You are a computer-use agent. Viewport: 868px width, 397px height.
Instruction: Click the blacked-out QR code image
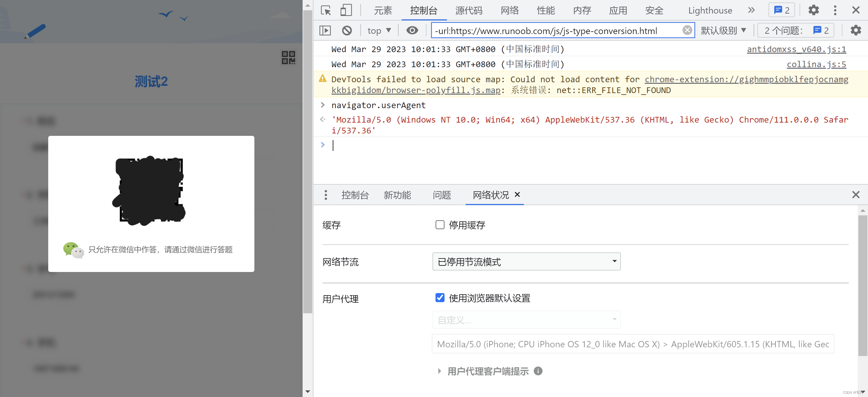point(149,191)
